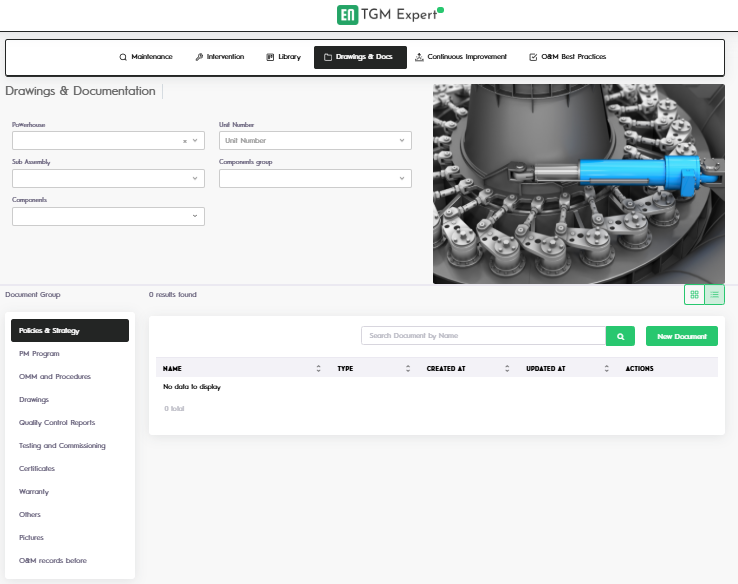Clear the Powerhouse selection with the x icon
Viewport: 738px width, 584px height.
[185, 141]
